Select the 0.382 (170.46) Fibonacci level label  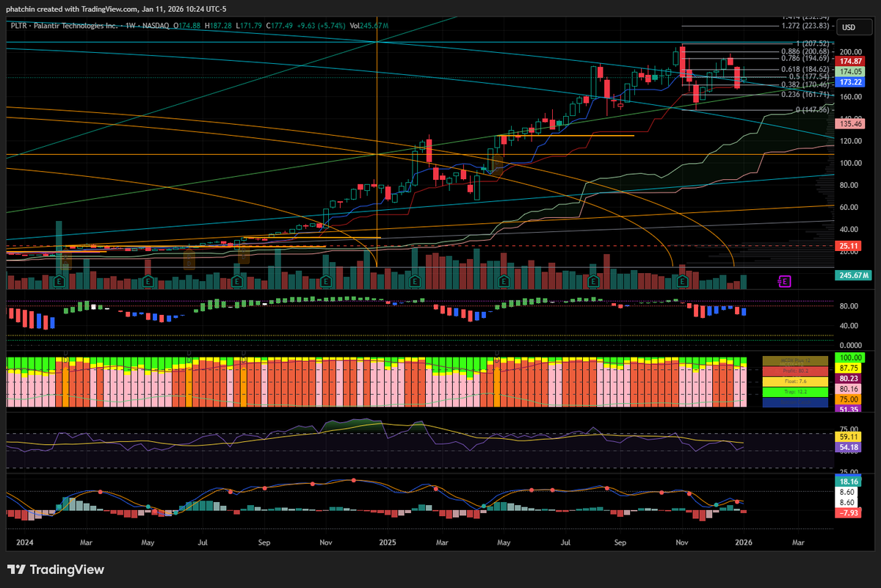pyautogui.click(x=805, y=84)
